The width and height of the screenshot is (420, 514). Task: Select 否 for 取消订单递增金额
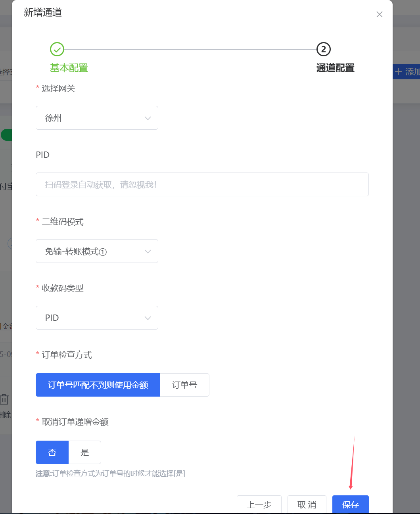point(52,452)
